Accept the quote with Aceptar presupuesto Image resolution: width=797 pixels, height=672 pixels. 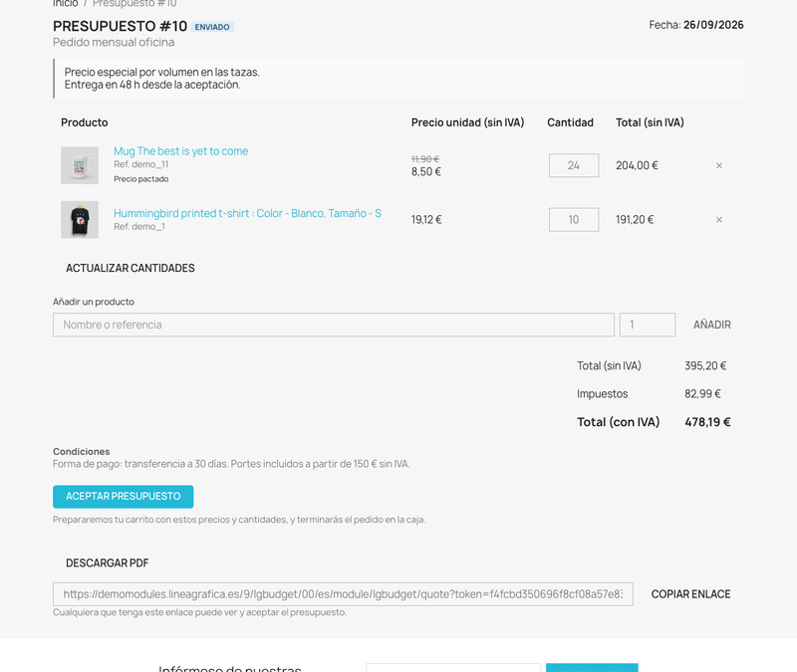click(x=123, y=497)
